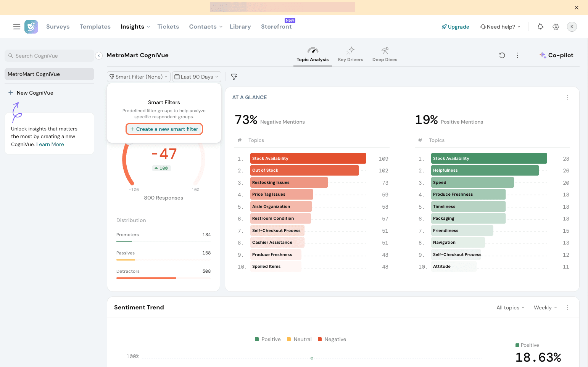This screenshot has width=588, height=367.
Task: Open the notifications bell
Action: (x=541, y=27)
